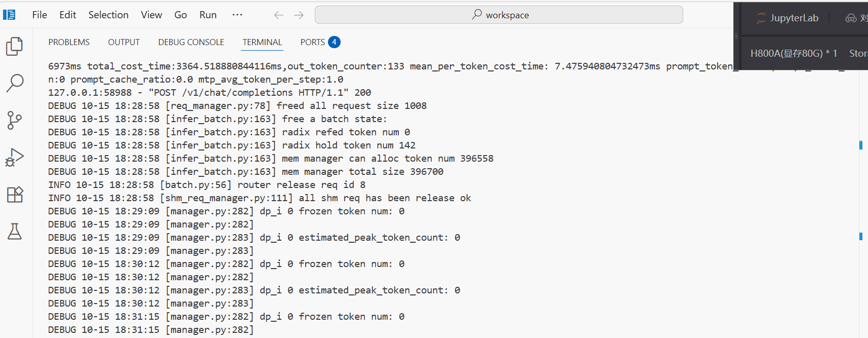Viewport: 868px width, 338px height.
Task: Navigate back with the left arrow
Action: (x=278, y=15)
